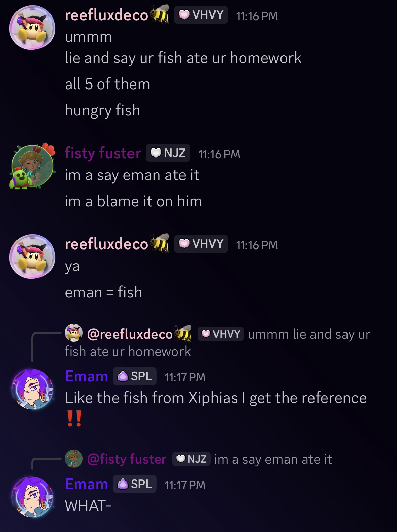Tap the small reefluxdeco avatar in the reply preview

click(x=74, y=333)
